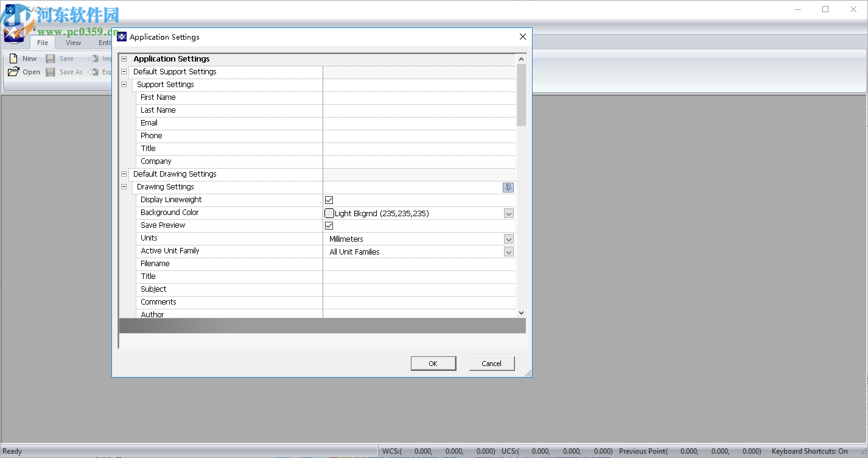Click the help question-mark icon in Drawing Settings
The image size is (868, 458).
pos(508,188)
